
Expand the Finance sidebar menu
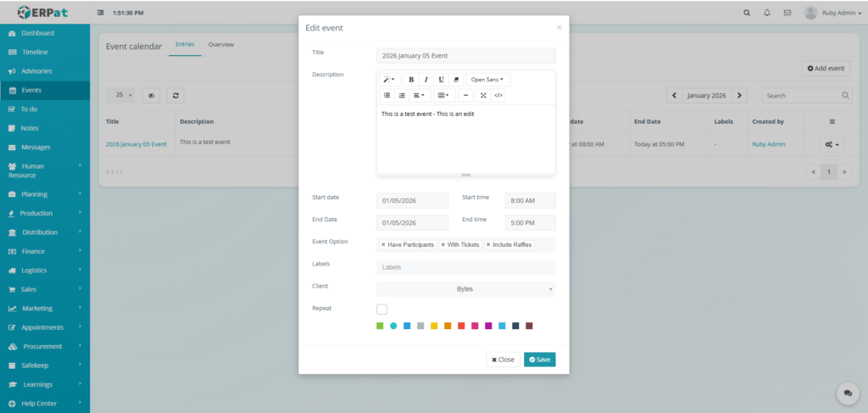(x=45, y=251)
